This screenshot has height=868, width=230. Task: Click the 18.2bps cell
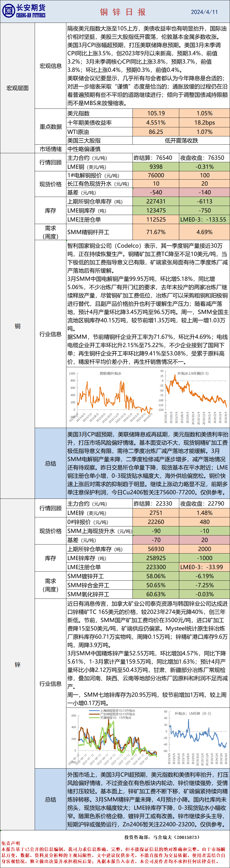(204, 123)
